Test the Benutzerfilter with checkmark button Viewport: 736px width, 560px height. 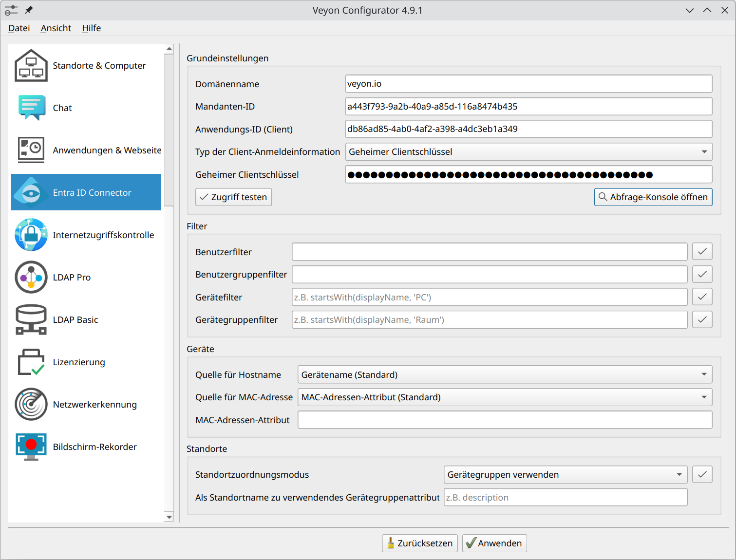coord(702,252)
